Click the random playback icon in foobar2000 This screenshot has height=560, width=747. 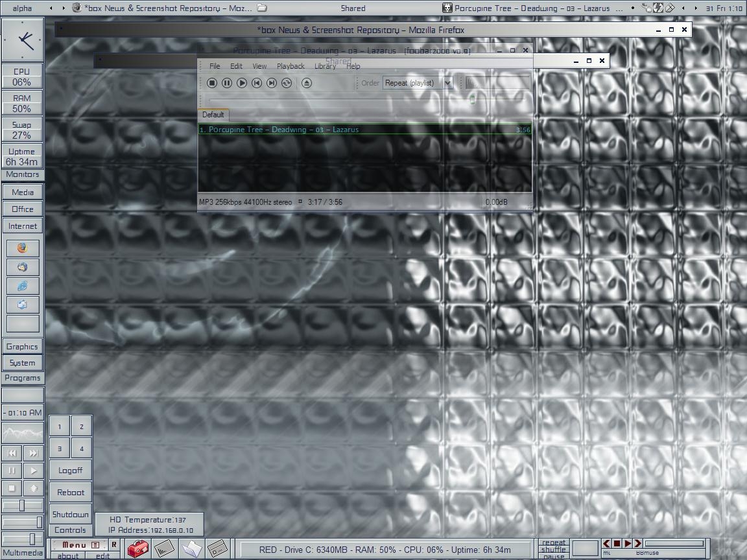coord(287,83)
